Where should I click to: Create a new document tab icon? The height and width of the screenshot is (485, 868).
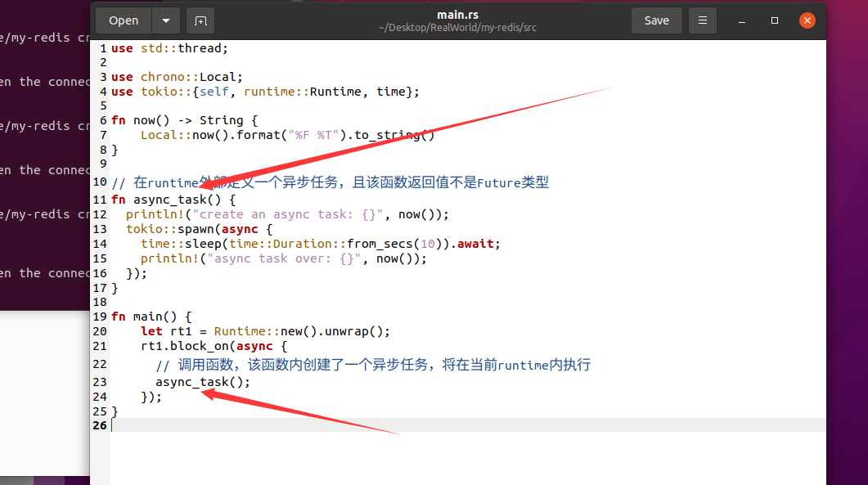(x=200, y=20)
